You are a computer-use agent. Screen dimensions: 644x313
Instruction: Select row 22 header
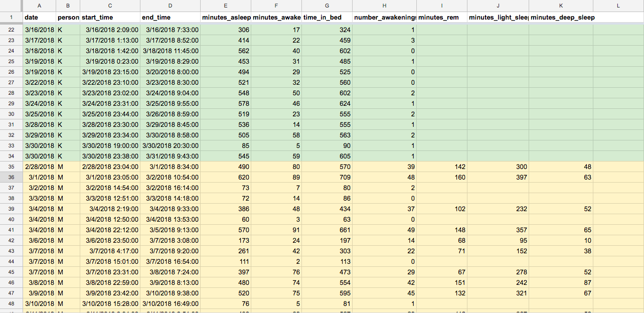(11, 30)
